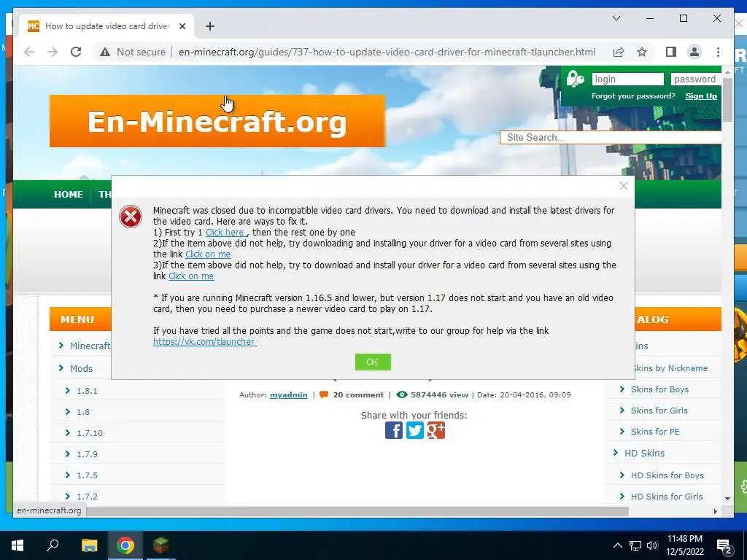Viewport: 747px width, 560px height.
Task: Select Mods version 1.7.2
Action: point(87,497)
